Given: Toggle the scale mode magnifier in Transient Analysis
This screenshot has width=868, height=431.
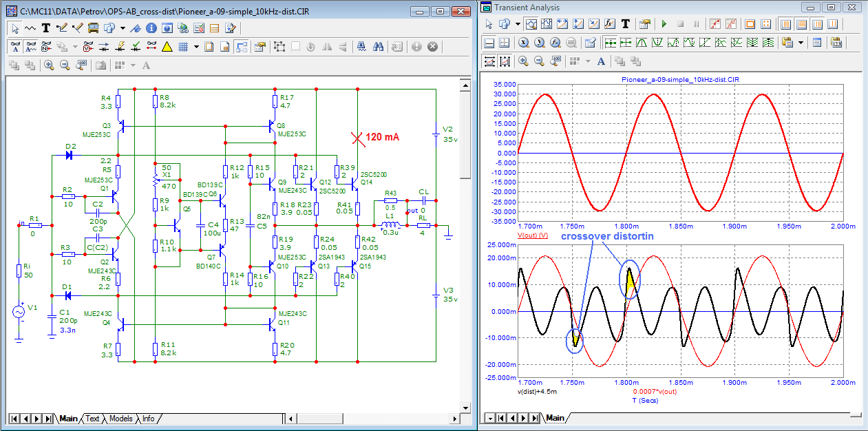Looking at the screenshot, I should [x=531, y=24].
